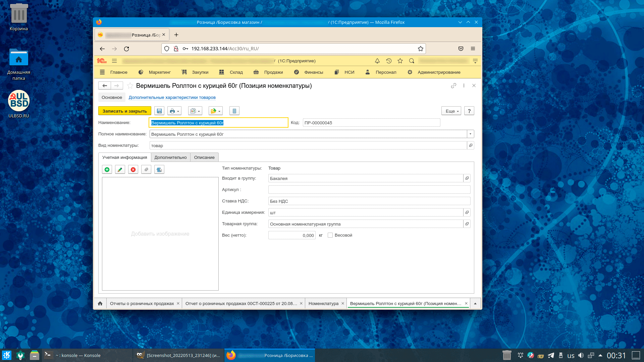Switch to the Дополнительно tab
The width and height of the screenshot is (644, 362).
(x=170, y=158)
